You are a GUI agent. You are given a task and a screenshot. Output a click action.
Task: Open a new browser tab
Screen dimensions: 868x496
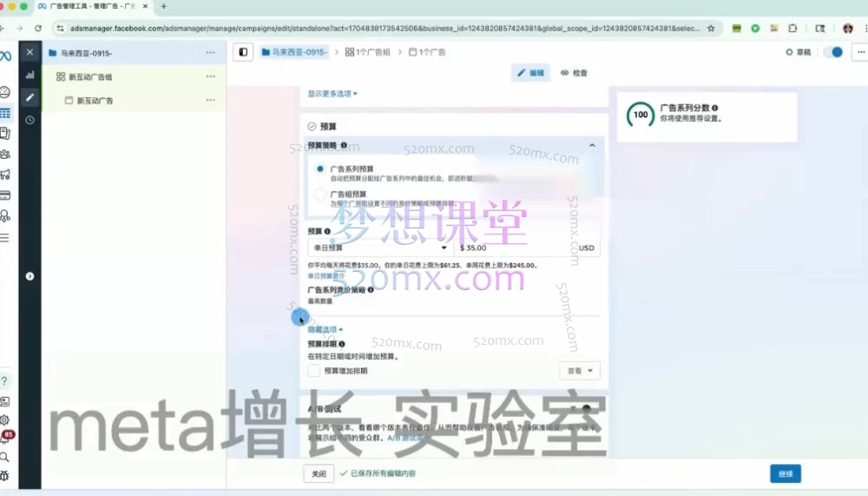[x=163, y=6]
